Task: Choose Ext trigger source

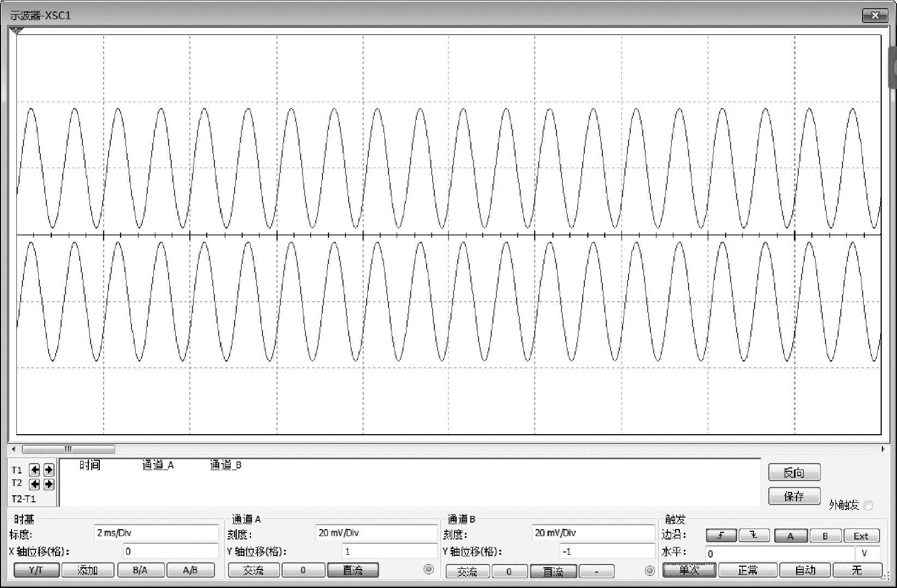Action: tap(861, 536)
